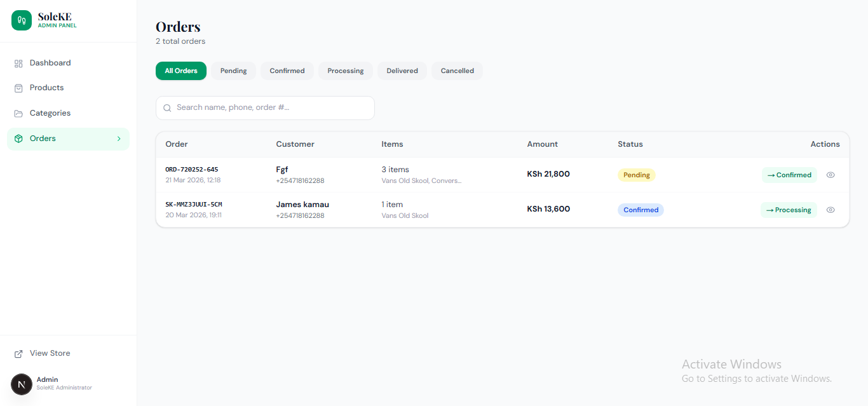The width and height of the screenshot is (868, 406).
Task: Click 'Vans Old Skool, Convers...' item text
Action: click(x=421, y=180)
